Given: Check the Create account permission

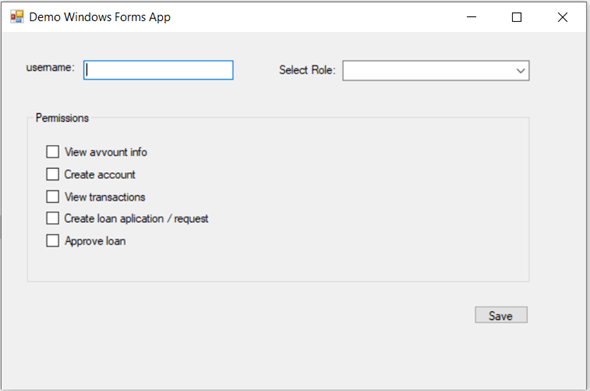Looking at the screenshot, I should point(53,174).
